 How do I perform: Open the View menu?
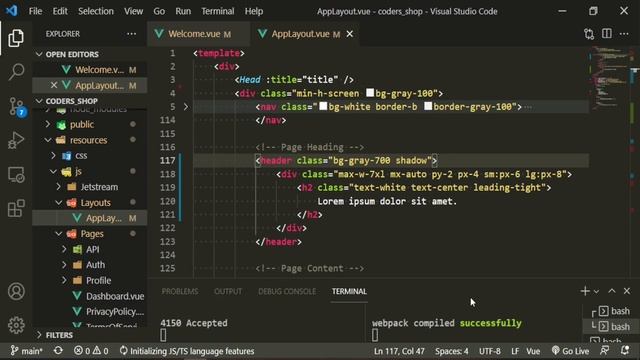133,11
